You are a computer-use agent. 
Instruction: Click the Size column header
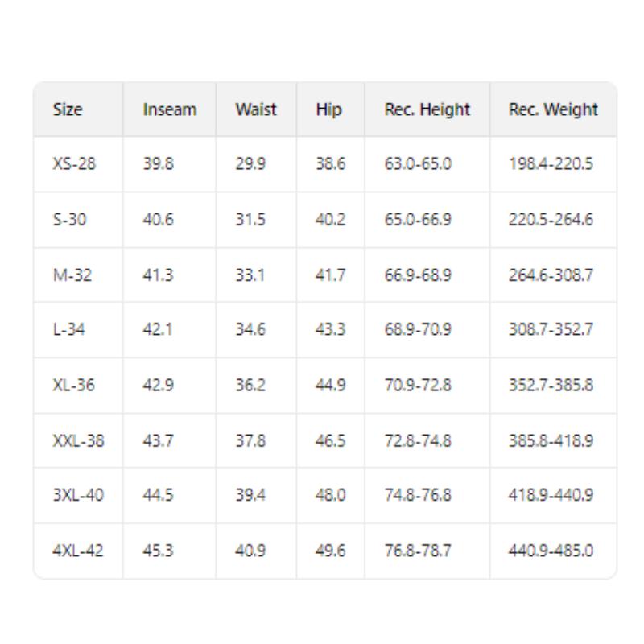pyautogui.click(x=68, y=109)
